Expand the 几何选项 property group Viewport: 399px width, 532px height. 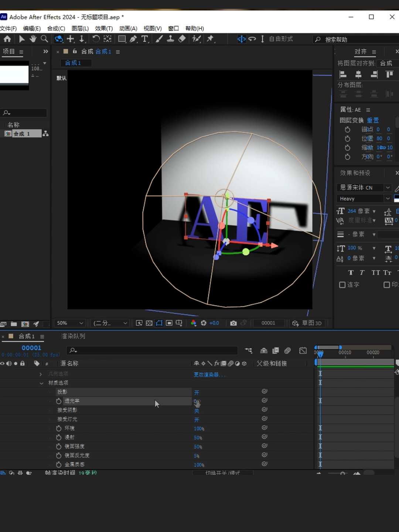coord(41,374)
